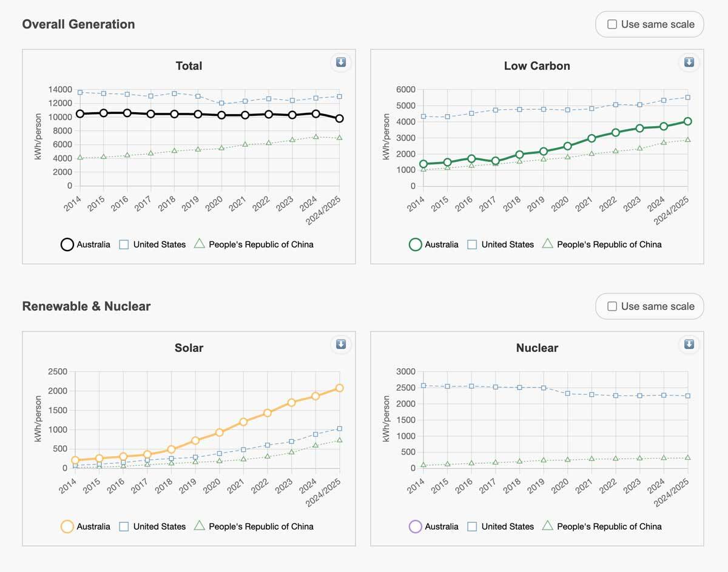Toggle Australia label in Solar chart legend
This screenshot has width=728, height=572.
[93, 527]
